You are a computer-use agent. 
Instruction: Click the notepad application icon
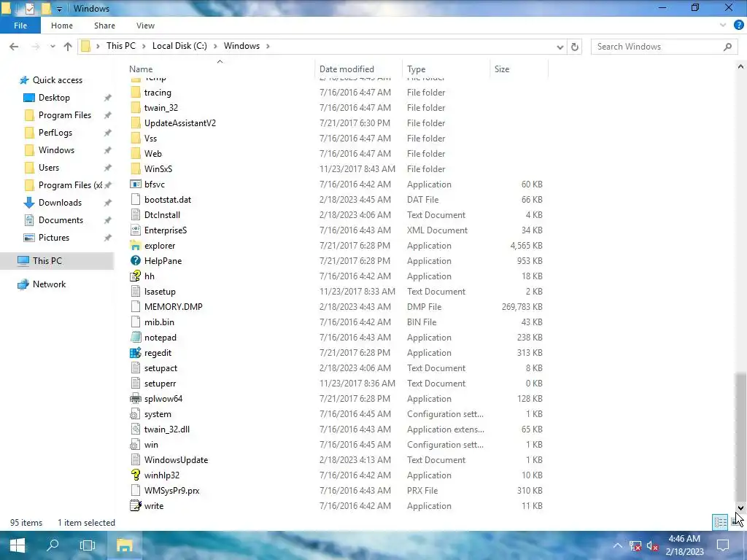coord(135,338)
